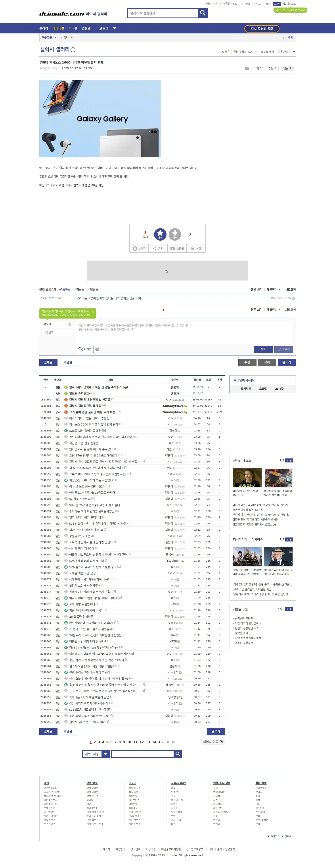Click upper 글쓰기 write button

point(287,362)
